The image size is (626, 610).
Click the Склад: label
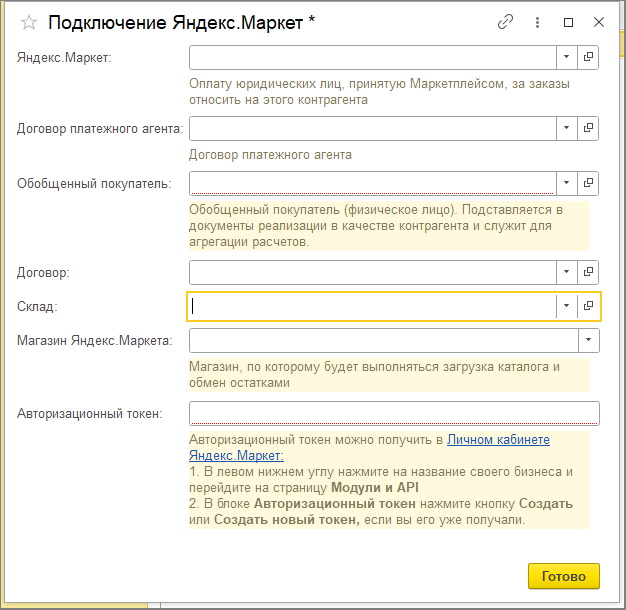click(37, 307)
